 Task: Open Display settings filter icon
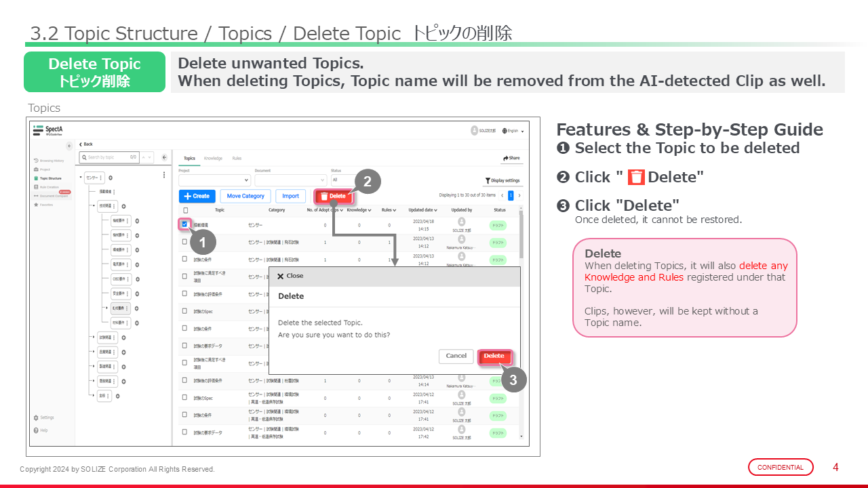[x=502, y=181]
